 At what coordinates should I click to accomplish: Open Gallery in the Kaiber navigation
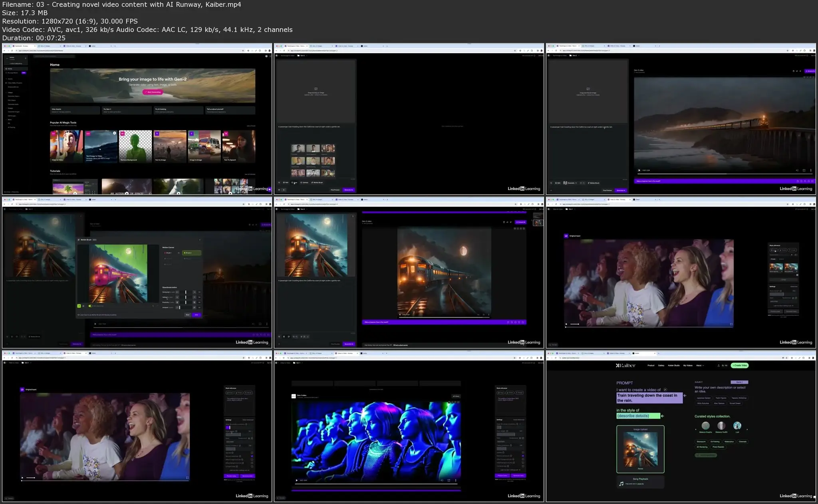(x=661, y=366)
